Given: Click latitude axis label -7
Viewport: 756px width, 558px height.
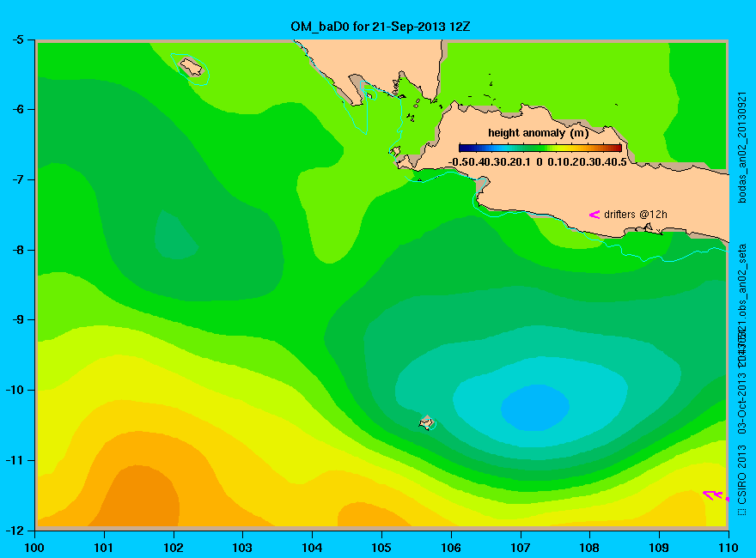Looking at the screenshot, I should click(x=17, y=179).
